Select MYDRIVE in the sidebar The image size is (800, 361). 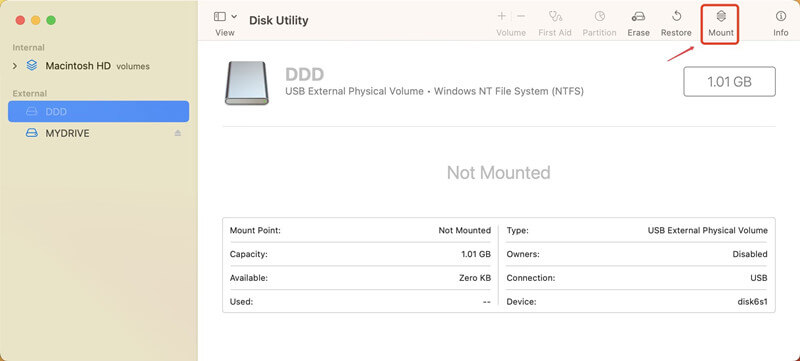(98, 133)
